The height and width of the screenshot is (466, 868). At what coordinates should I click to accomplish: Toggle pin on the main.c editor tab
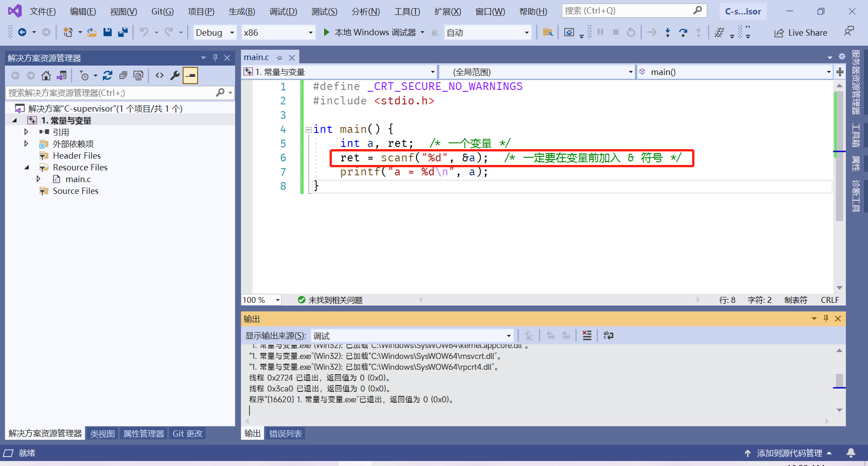coord(279,58)
